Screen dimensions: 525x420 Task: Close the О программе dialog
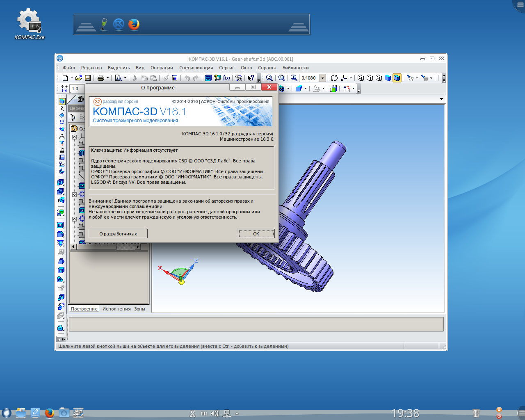[x=269, y=87]
